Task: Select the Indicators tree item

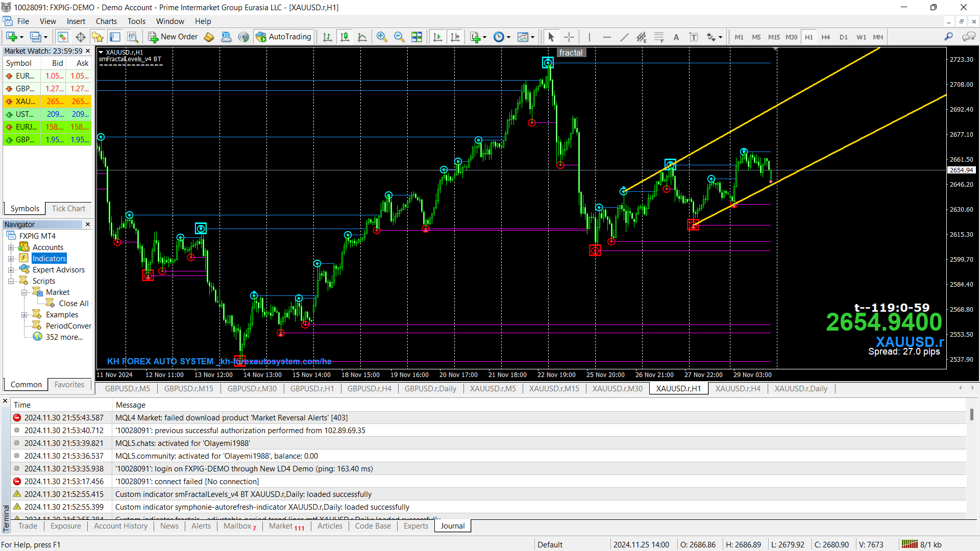Action: click(x=49, y=259)
